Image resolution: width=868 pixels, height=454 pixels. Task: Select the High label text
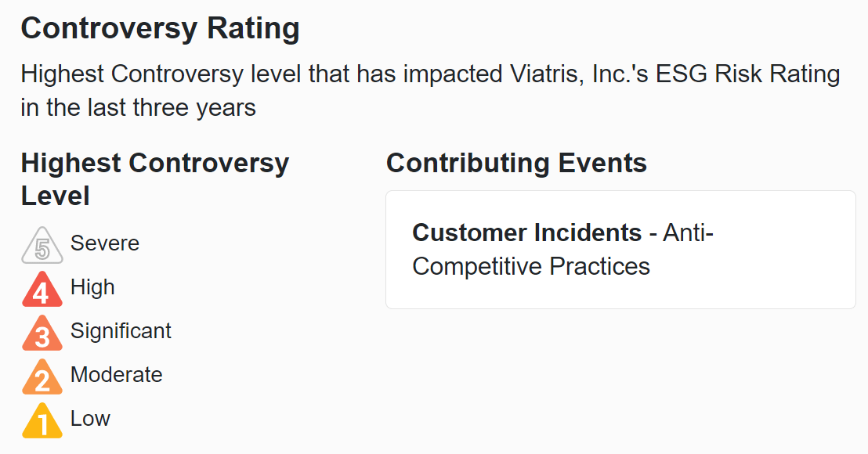(x=92, y=287)
